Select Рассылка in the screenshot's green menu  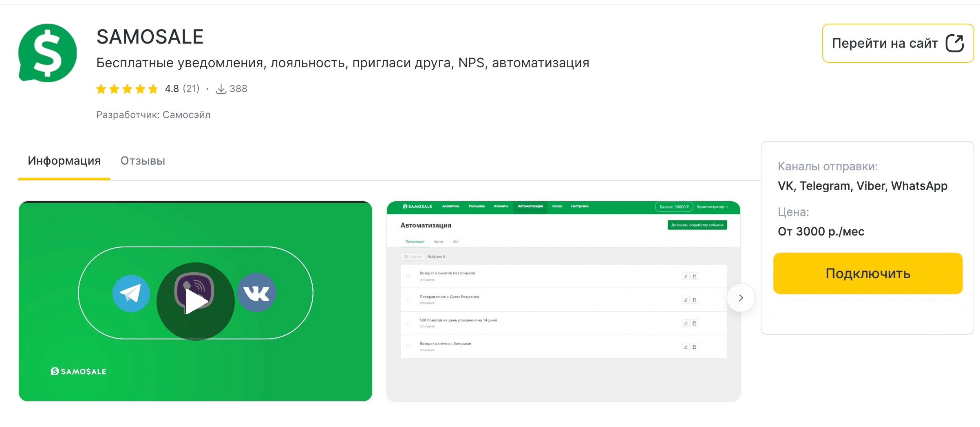point(477,207)
